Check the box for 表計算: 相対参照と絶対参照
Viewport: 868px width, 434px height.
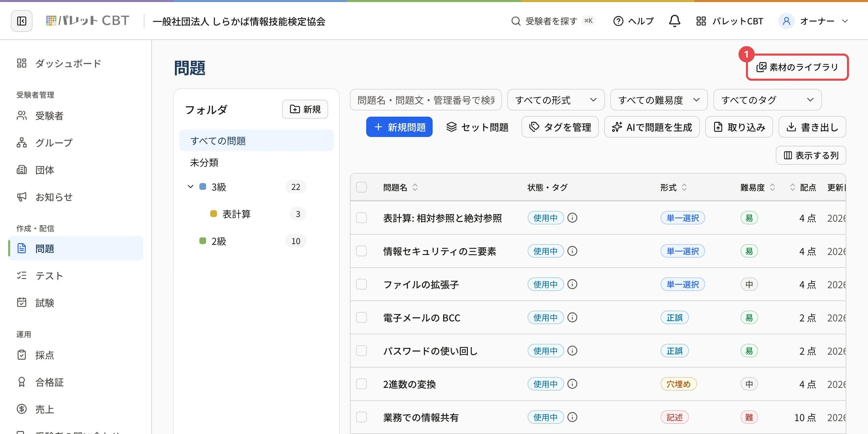point(361,218)
